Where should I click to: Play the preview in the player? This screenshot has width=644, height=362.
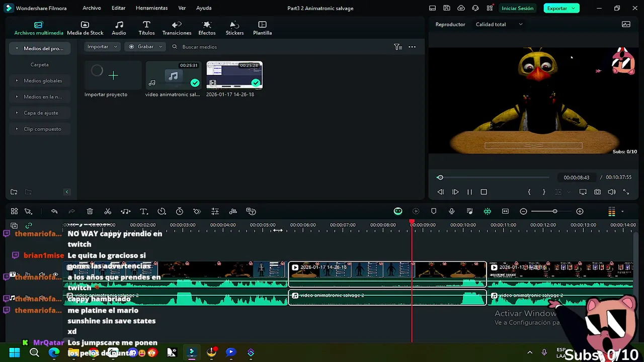click(455, 192)
